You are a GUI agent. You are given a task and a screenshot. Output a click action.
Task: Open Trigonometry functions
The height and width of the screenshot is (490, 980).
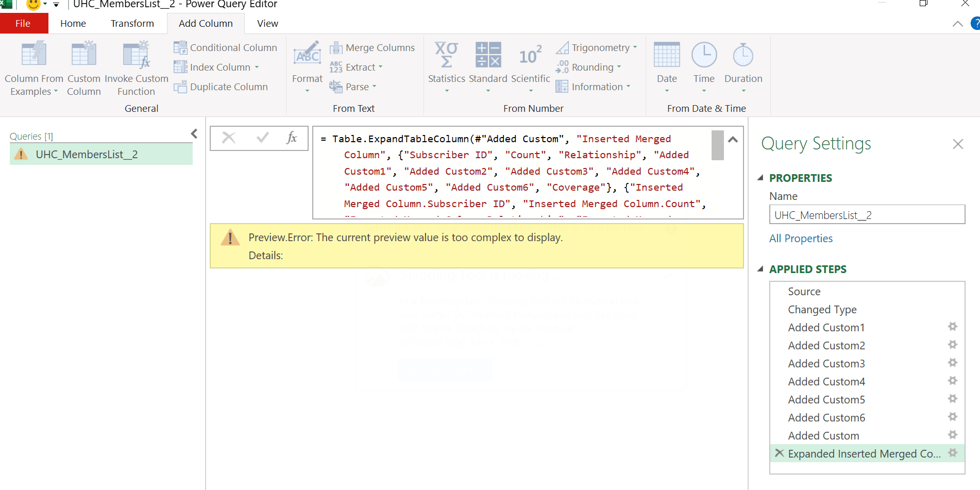(x=597, y=47)
